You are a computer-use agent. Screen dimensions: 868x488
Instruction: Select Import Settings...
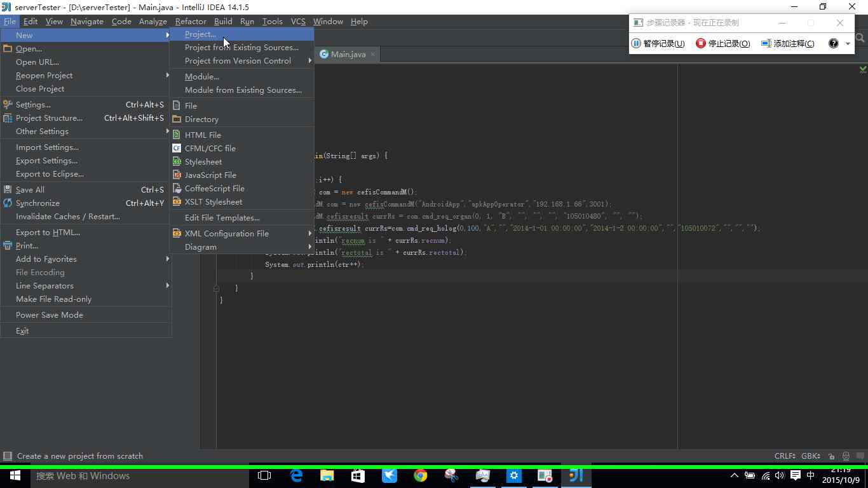pos(86,147)
